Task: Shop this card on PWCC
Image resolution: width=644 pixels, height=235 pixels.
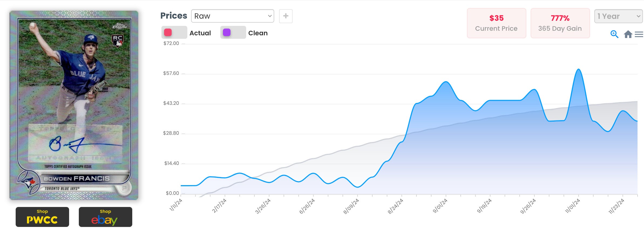Action: tap(42, 217)
